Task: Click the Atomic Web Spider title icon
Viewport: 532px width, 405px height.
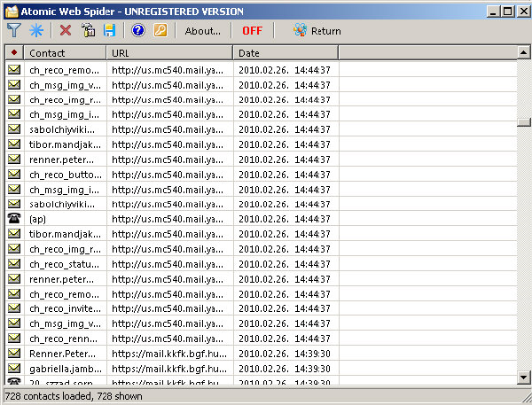Action: [12, 12]
